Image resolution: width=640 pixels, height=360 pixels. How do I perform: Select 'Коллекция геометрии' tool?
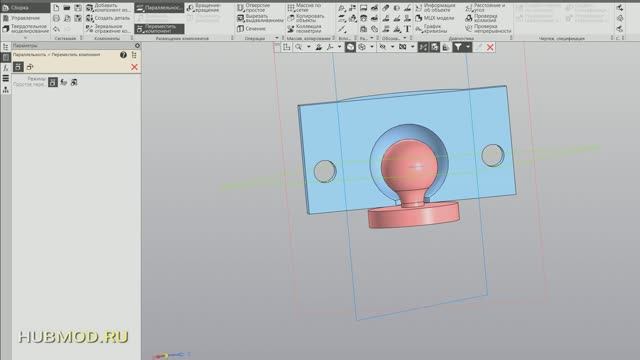point(304,29)
